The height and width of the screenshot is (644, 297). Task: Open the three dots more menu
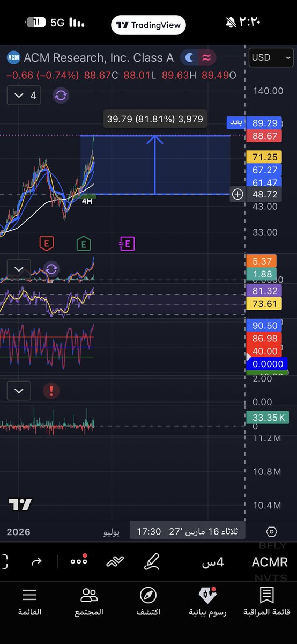coord(79,561)
